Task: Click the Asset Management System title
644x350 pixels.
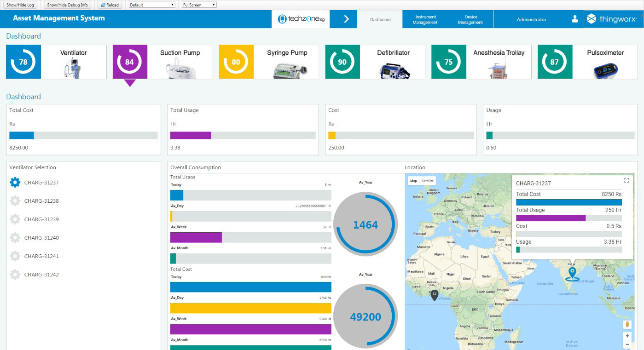Action: point(59,18)
